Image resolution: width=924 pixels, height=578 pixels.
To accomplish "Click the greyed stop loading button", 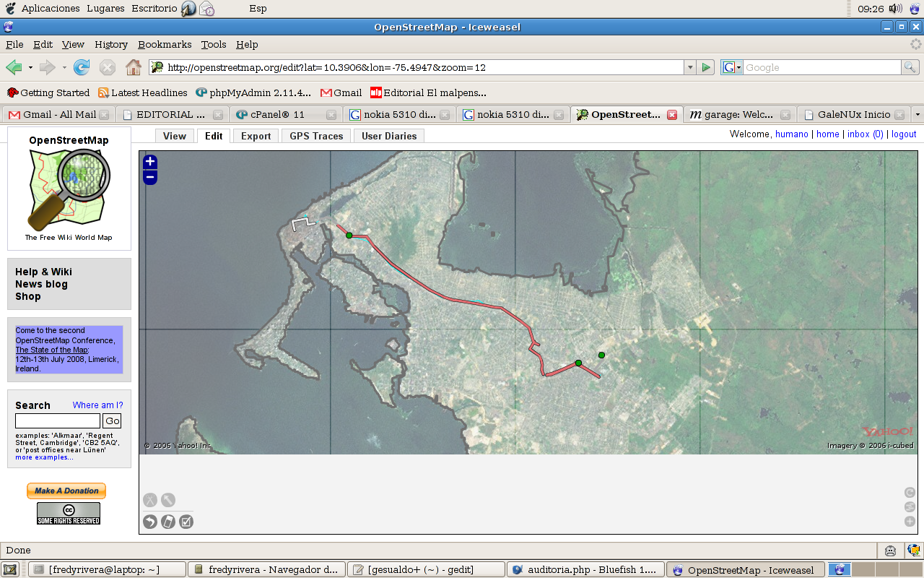I will [108, 67].
